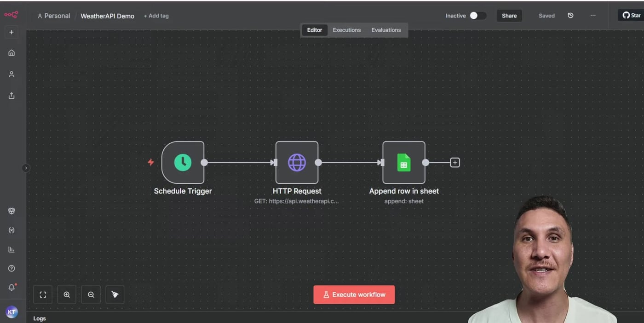The image size is (644, 323).
Task: Open the Home overview icon in sidebar
Action: pos(11,53)
